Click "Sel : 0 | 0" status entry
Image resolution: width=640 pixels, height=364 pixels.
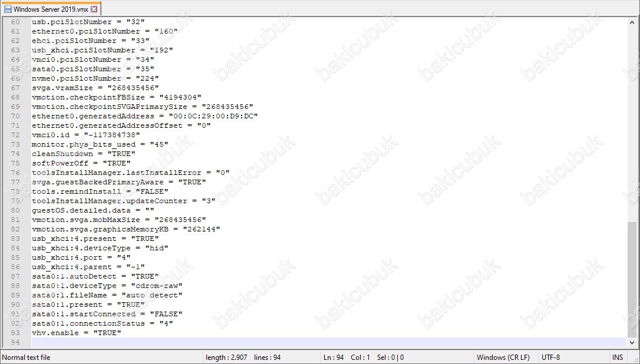click(x=391, y=358)
